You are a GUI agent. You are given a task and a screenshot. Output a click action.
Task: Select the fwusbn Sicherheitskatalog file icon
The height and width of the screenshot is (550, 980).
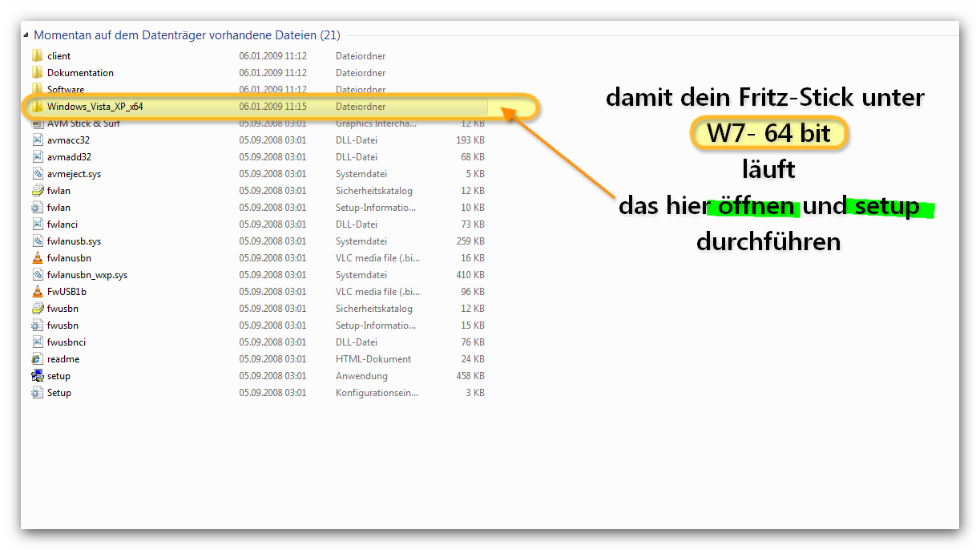pos(37,309)
